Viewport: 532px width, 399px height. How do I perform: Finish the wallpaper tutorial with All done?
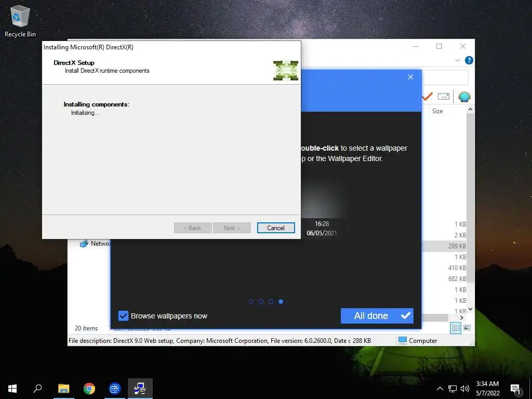pyautogui.click(x=377, y=316)
